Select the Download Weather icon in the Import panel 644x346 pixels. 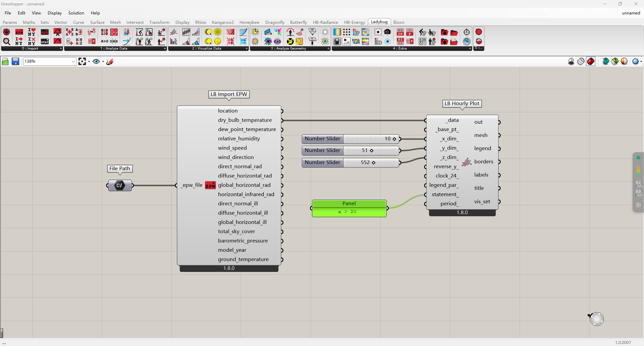(6, 32)
